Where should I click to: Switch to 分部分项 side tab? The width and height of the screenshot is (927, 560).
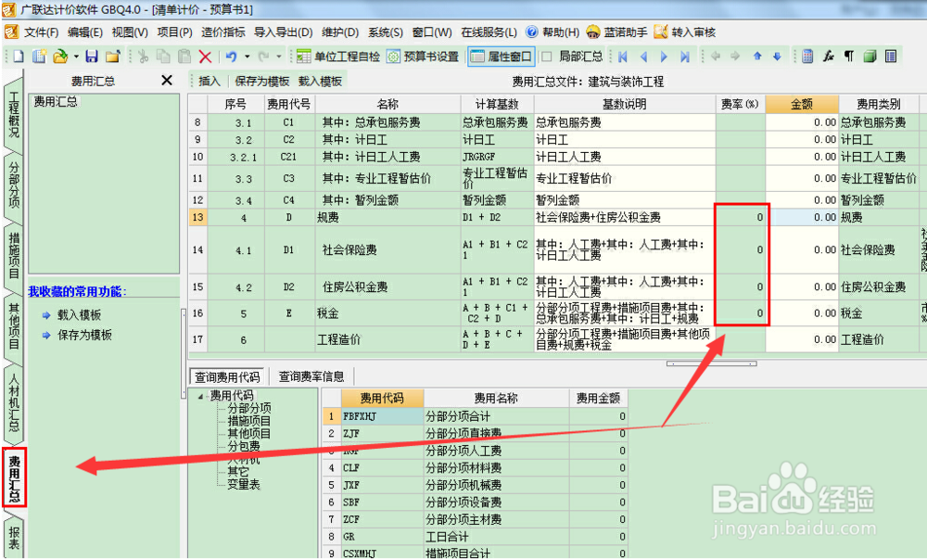(x=14, y=185)
